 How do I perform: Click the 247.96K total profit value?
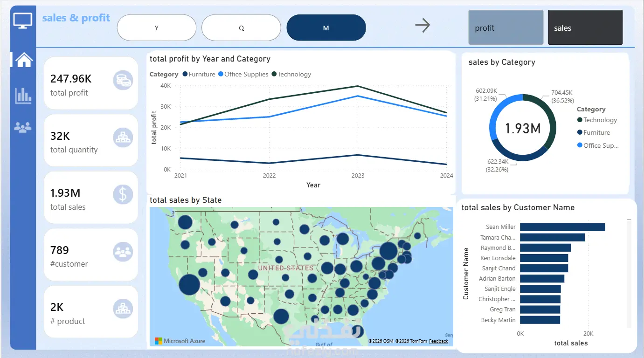tap(71, 79)
